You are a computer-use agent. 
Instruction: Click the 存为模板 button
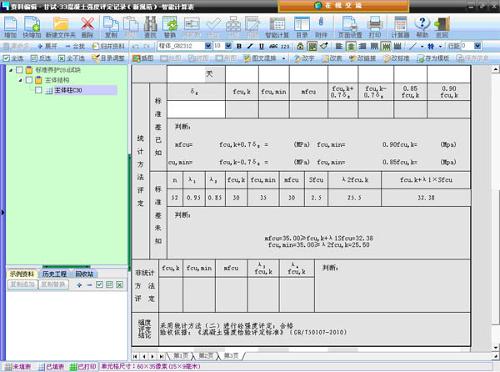[433, 58]
